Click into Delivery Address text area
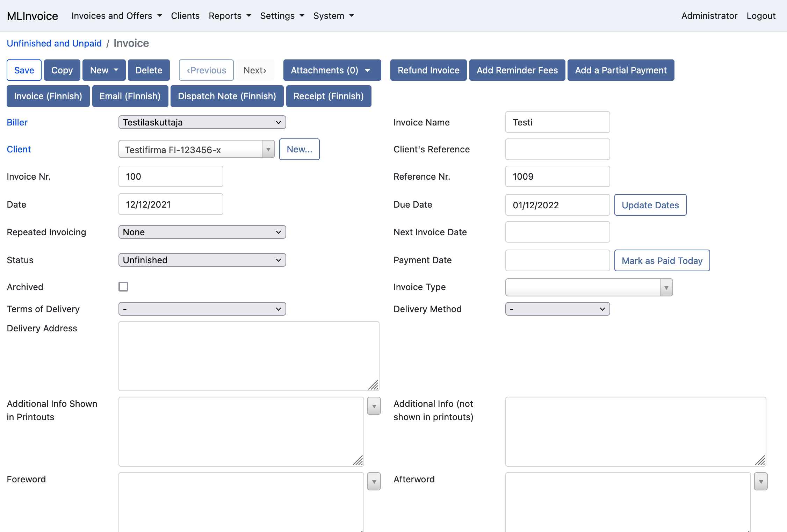The image size is (787, 532). tap(249, 356)
